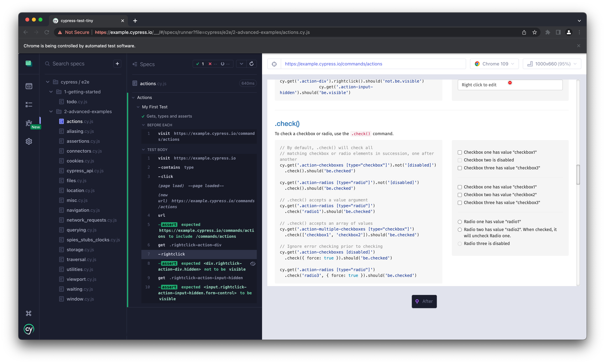Open 1000x660 viewport size dropdown
The height and width of the screenshot is (364, 605).
click(552, 64)
